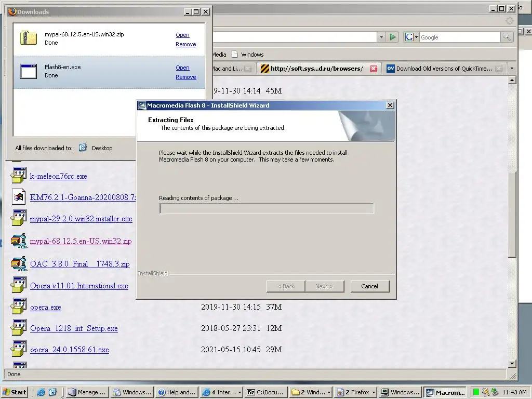This screenshot has height=399, width=532.
Task: Open the OAC_3.8.0_Final zip link
Action: (79, 264)
